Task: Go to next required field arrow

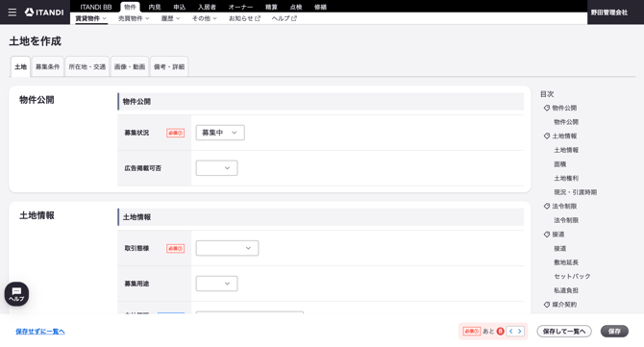Action: click(520, 332)
